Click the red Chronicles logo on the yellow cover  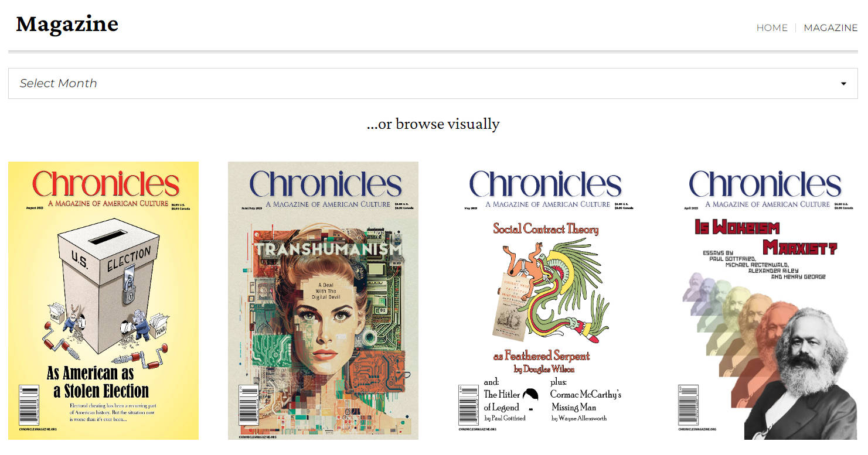pos(105,184)
